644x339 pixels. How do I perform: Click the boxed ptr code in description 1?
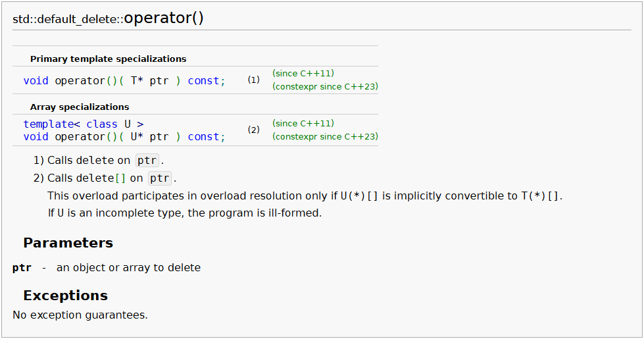[147, 161]
